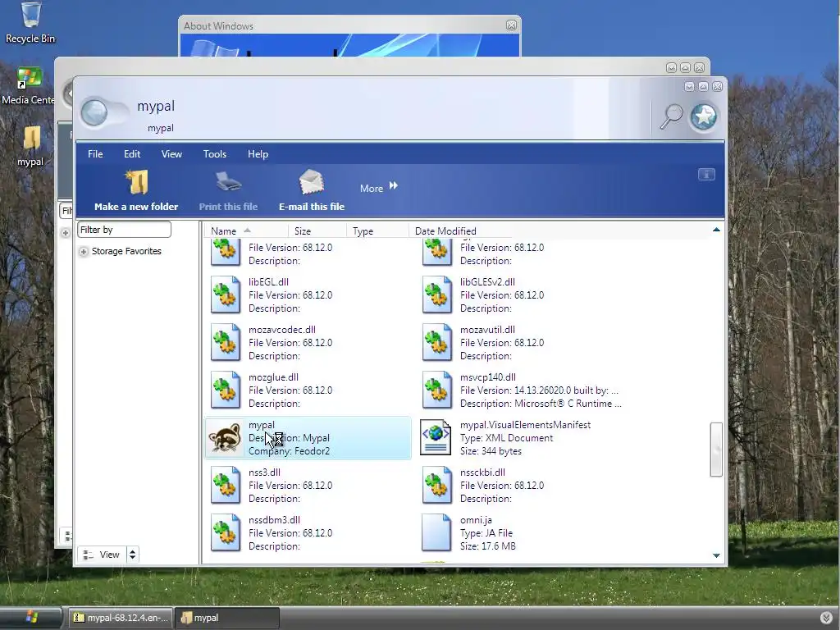Click the Make a new folder icon
This screenshot has width=840, height=630.
(137, 182)
